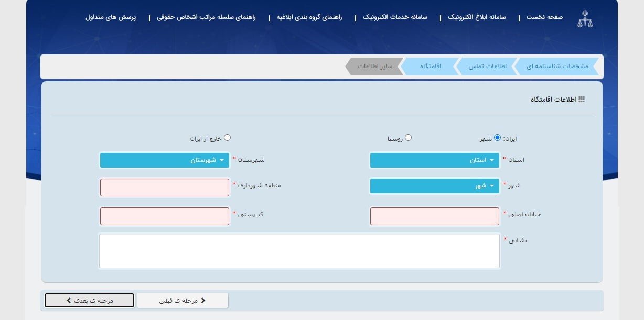Open the شهرستان dropdown

click(165, 160)
